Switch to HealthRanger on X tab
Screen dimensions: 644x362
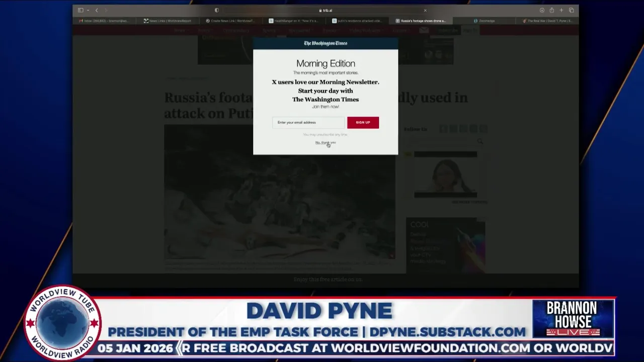(x=294, y=21)
